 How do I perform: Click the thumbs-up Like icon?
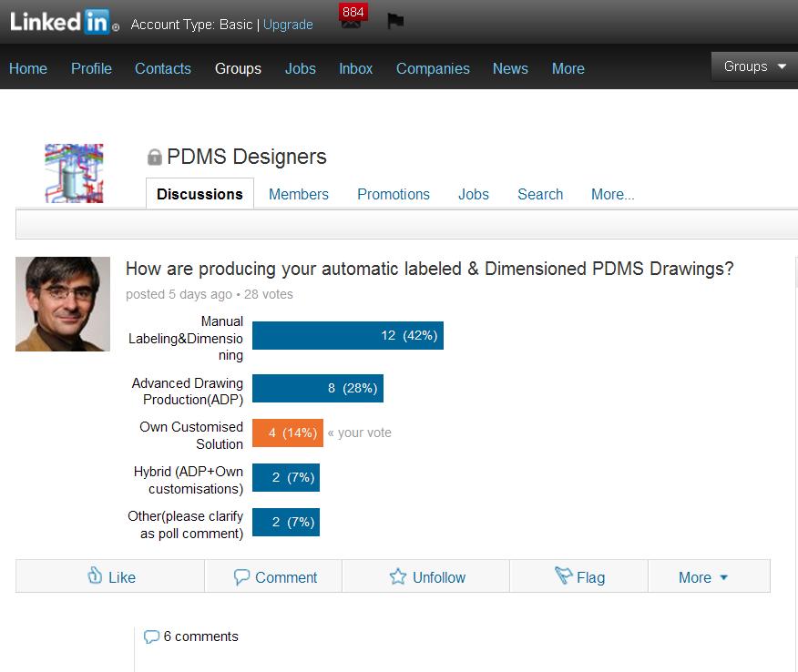[x=95, y=575]
